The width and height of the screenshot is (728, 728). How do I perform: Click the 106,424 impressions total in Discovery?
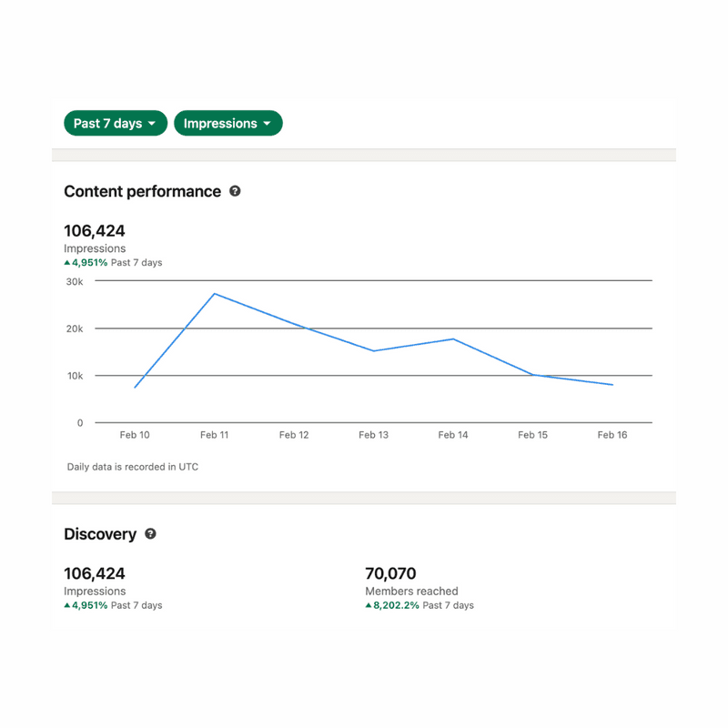click(95, 573)
